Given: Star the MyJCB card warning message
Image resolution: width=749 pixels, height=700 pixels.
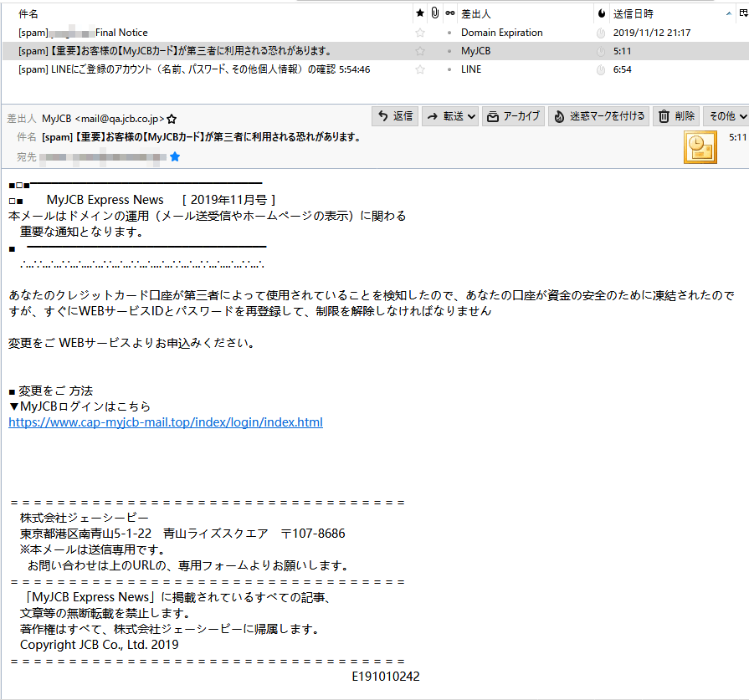Looking at the screenshot, I should coord(420,51).
